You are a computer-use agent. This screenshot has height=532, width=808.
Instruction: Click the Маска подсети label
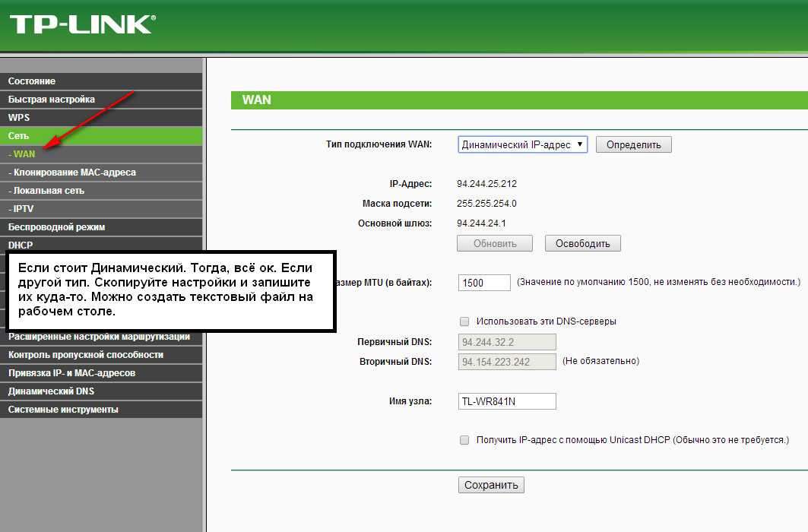[398, 204]
